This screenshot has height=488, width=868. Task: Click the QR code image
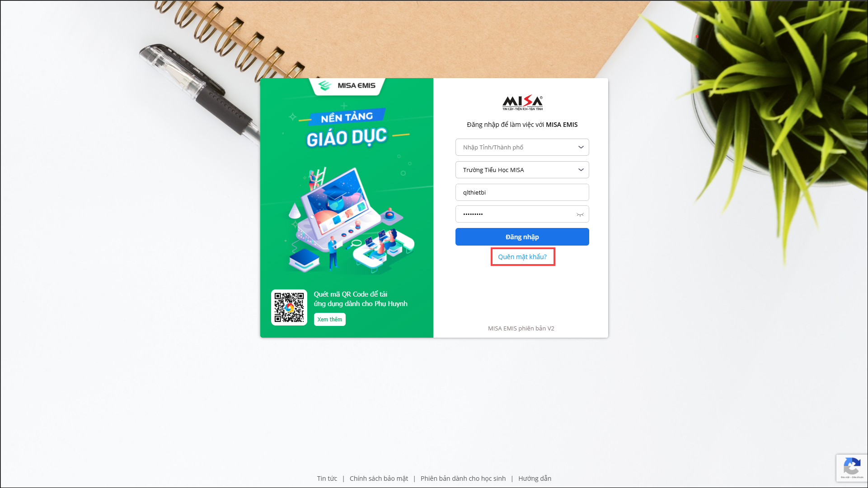point(289,307)
